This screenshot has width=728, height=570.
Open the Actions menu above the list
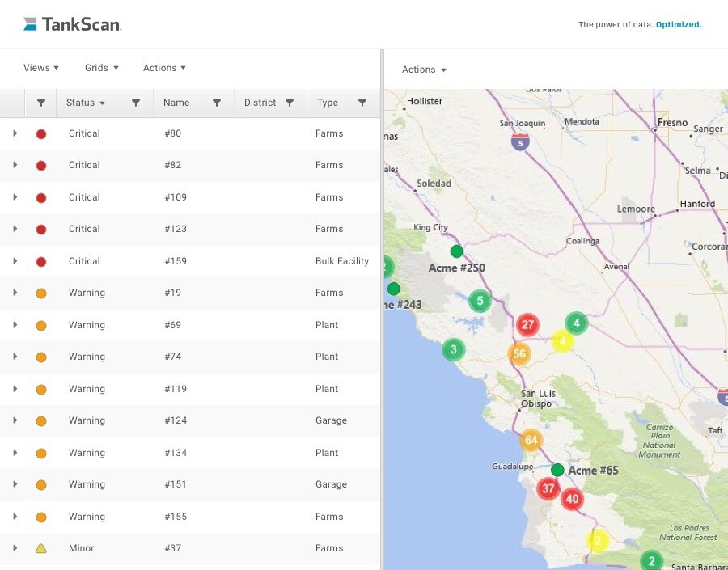click(x=164, y=68)
